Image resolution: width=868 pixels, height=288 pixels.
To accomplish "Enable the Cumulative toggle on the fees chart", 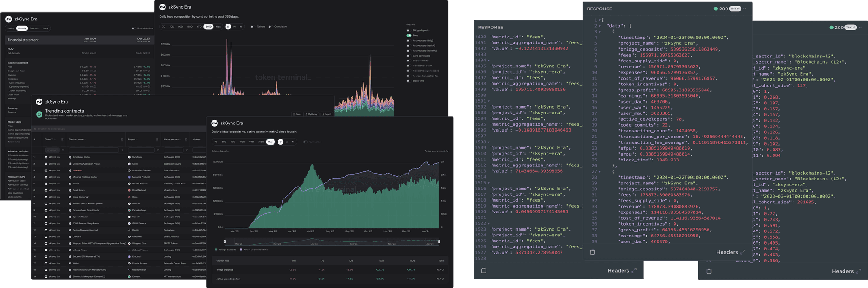I will point(270,27).
